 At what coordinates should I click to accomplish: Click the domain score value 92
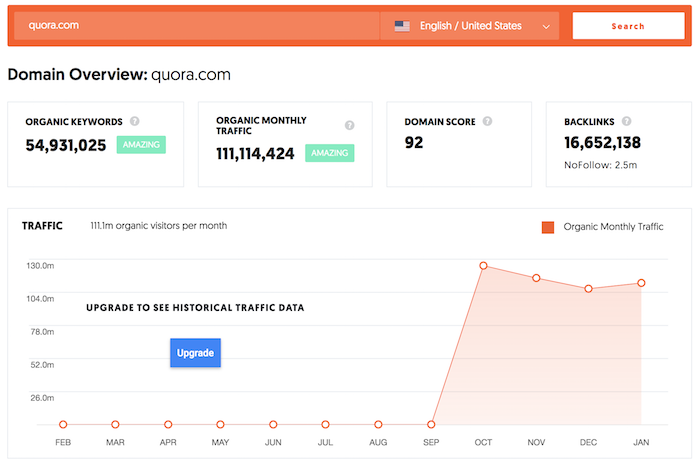click(x=414, y=143)
